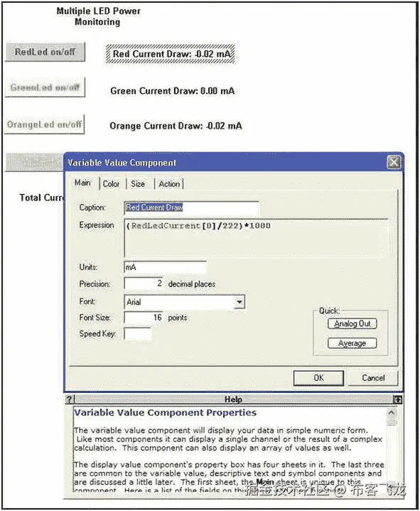Select the Orange Current Draw value display
This screenshot has width=420, height=511.
point(176,126)
